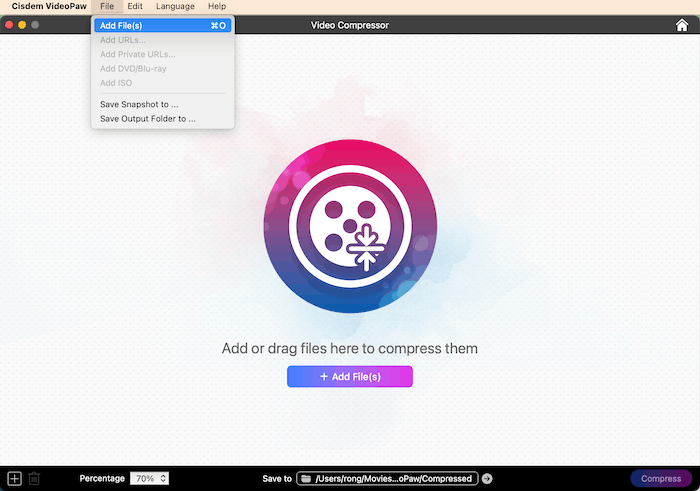The width and height of the screenshot is (700, 491).
Task: Click the add file plus icon at bottom left
Action: pos(14,479)
